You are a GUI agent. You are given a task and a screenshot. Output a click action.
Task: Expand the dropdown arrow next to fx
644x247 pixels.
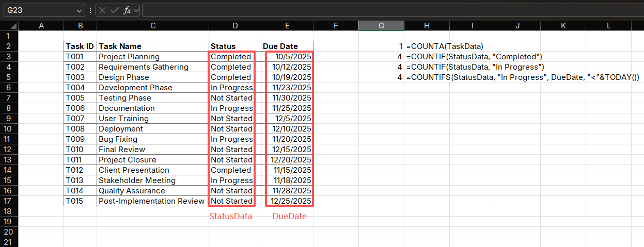136,10
